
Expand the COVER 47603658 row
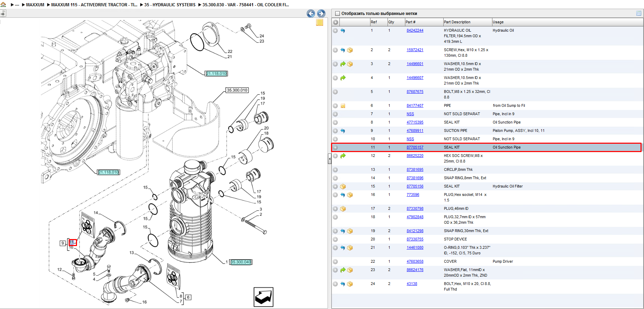[x=335, y=262]
